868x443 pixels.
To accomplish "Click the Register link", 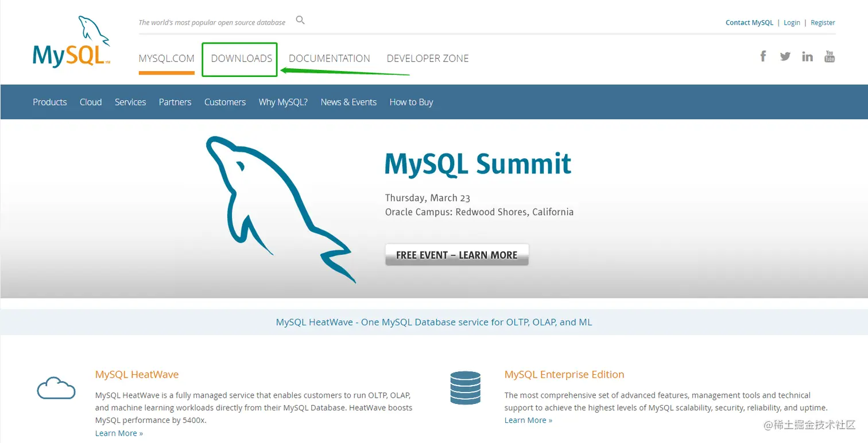I will (x=823, y=22).
